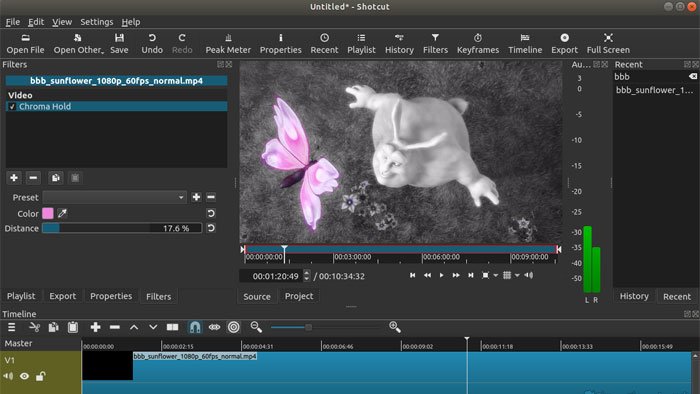
Task: Save the project with Save icon
Action: pos(119,44)
